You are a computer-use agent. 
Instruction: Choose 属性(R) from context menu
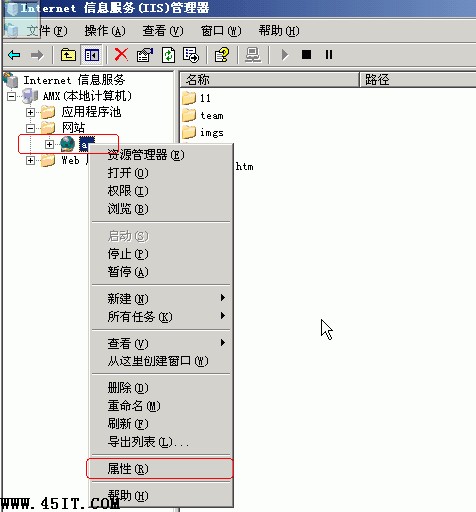[161, 469]
